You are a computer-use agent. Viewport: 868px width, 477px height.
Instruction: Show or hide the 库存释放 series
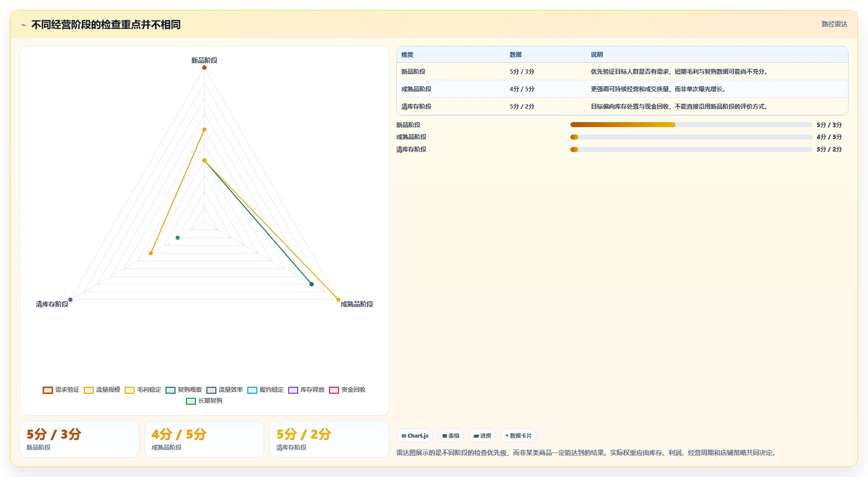[306, 390]
